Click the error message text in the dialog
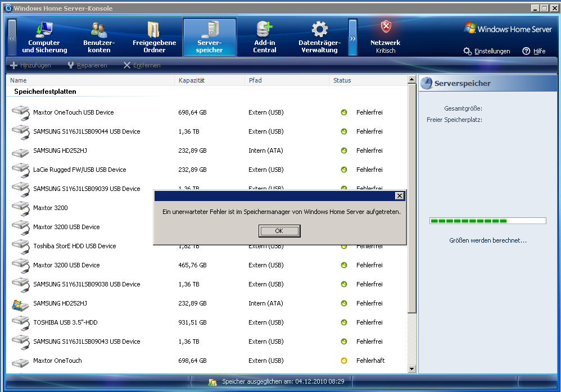 pos(282,212)
